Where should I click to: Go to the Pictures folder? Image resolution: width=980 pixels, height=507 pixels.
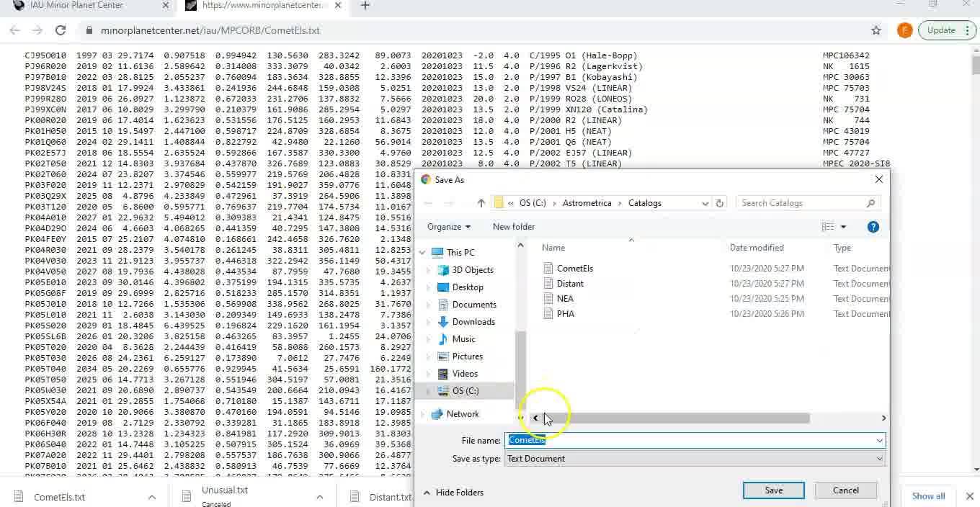click(x=467, y=356)
